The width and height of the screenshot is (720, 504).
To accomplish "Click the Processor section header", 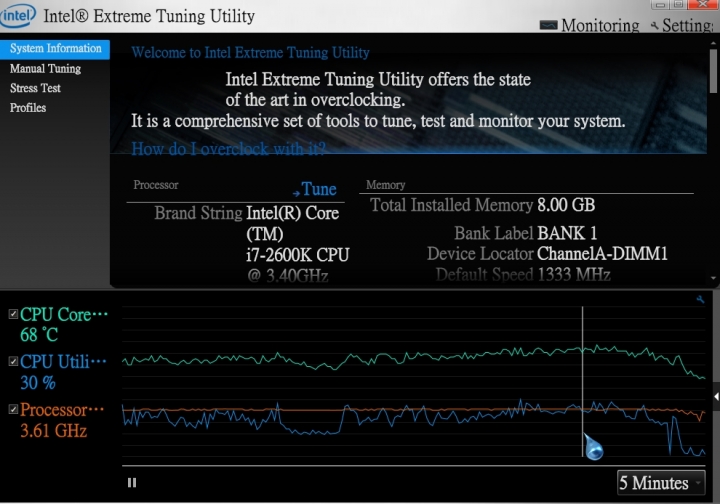I will 156,185.
